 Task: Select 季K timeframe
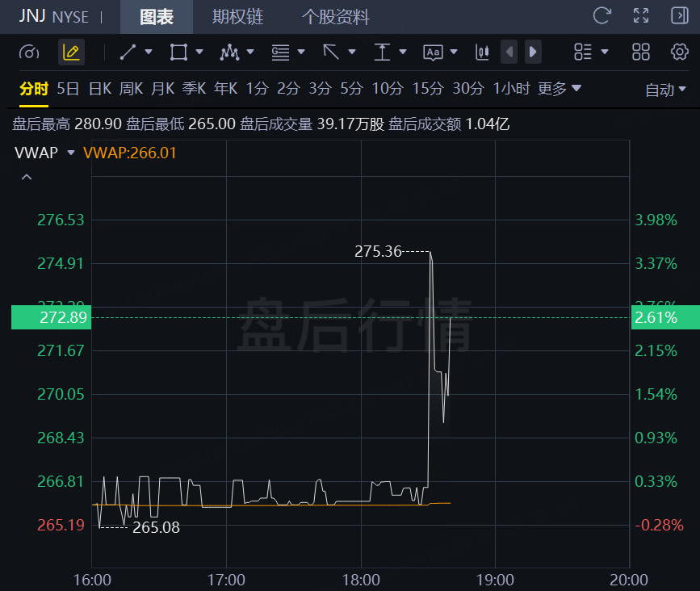click(x=195, y=89)
